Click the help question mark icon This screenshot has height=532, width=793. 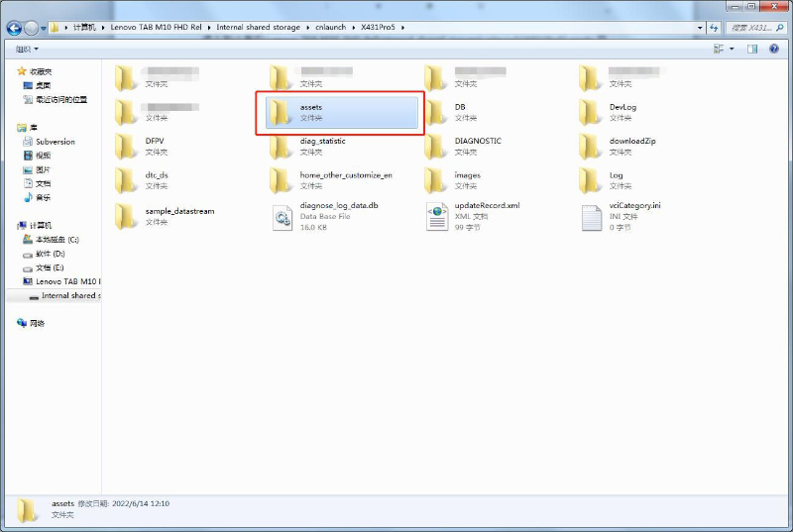pos(775,49)
